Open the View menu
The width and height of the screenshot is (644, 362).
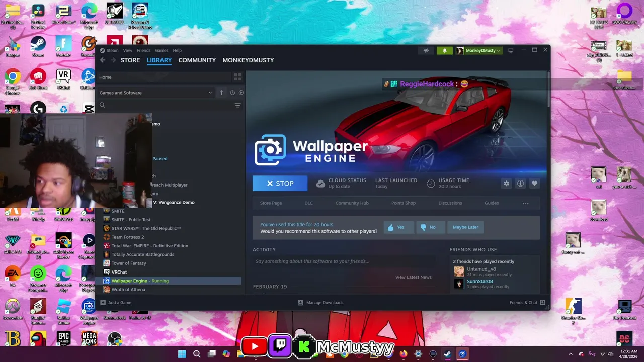(128, 50)
